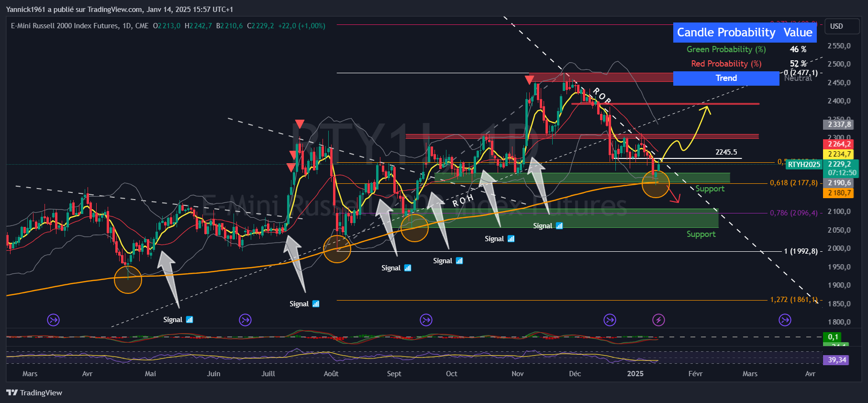Open the USD currency selector
Viewport: 868px width, 403px height.
[842, 26]
